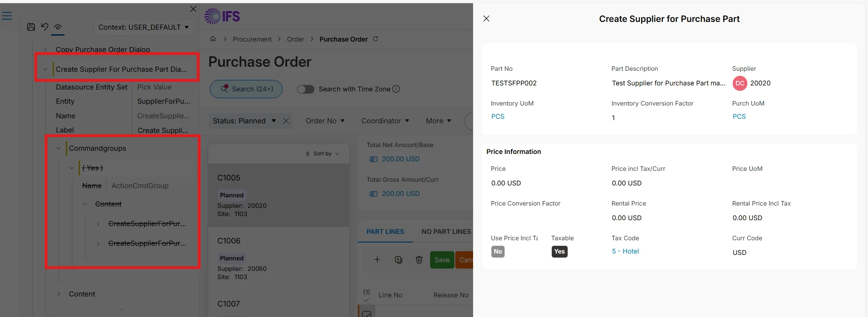Open the Context USER_DEFAULT dropdown
The width and height of the screenshot is (868, 317).
coord(144,27)
